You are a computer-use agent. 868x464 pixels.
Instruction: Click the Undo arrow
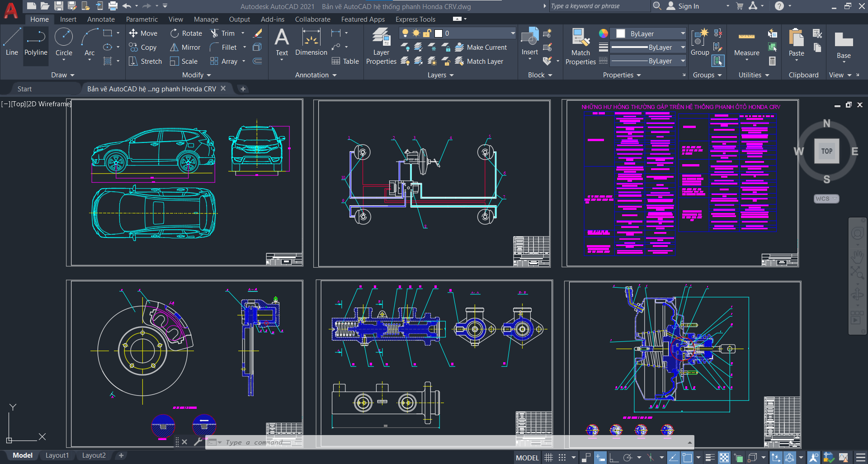point(127,6)
